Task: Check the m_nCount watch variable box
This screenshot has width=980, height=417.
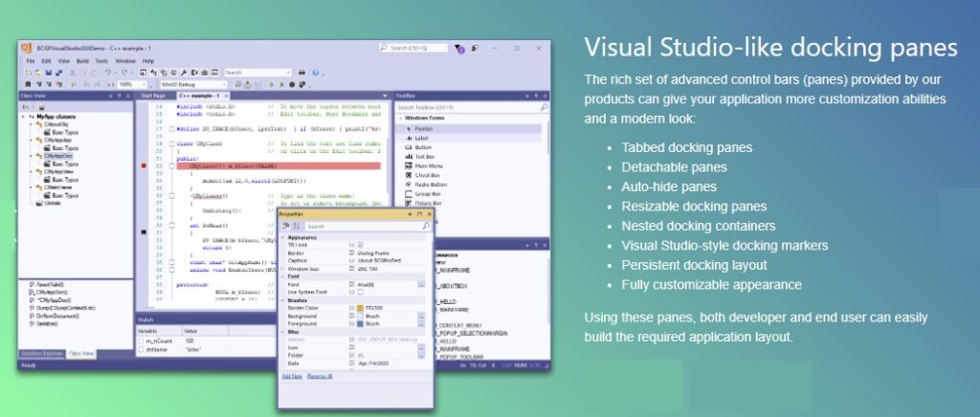Action: click(139, 340)
